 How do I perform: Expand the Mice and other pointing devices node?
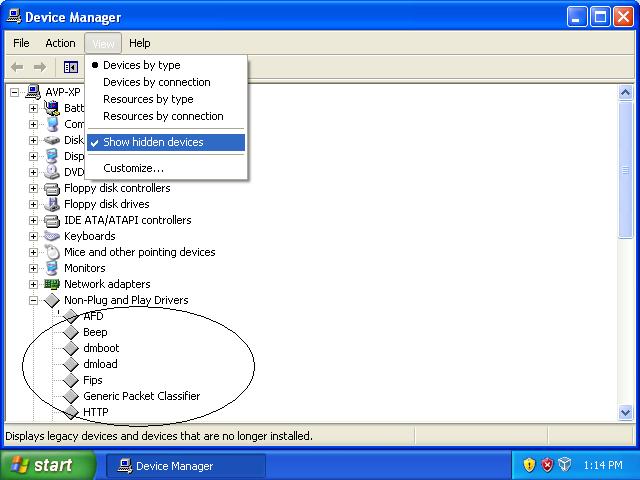[x=33, y=252]
